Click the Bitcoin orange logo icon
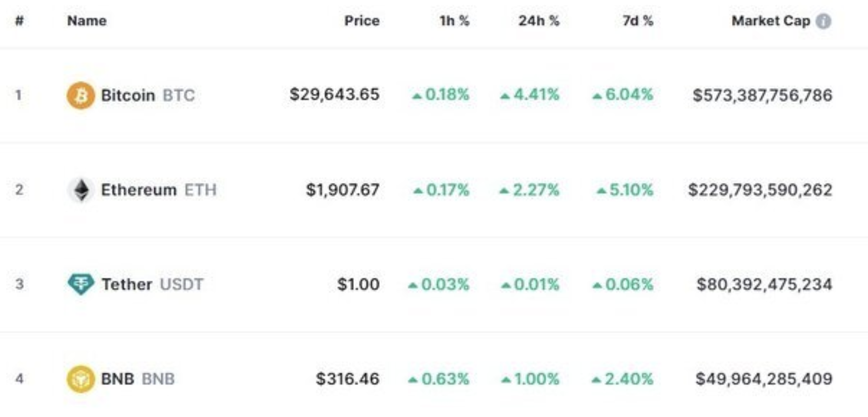The image size is (868, 417). (81, 95)
